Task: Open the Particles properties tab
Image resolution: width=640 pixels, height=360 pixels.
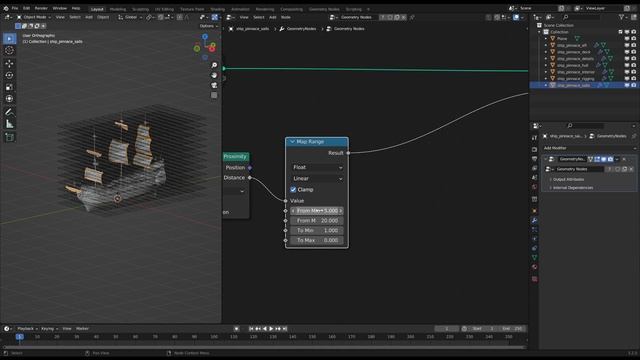Action: (535, 230)
